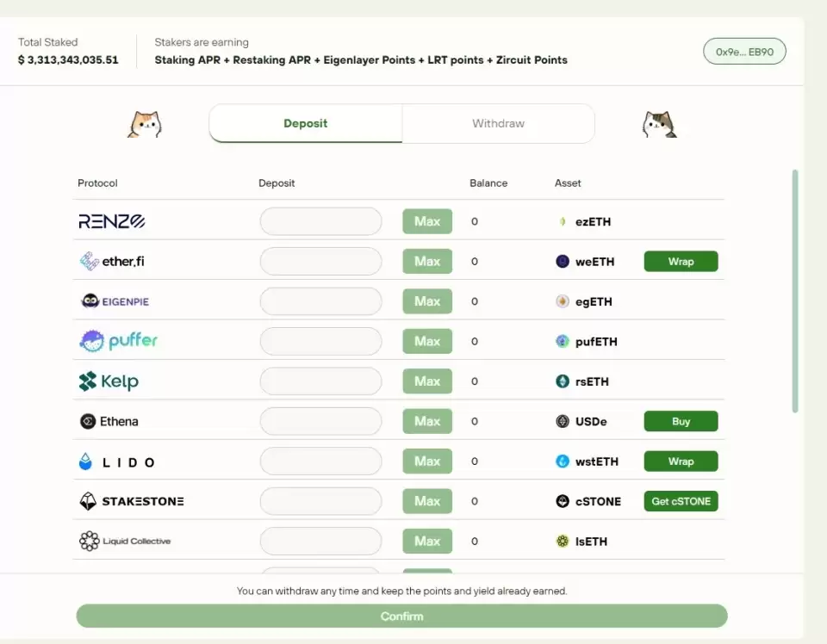The width and height of the screenshot is (827, 644).
Task: Select the Deposit tab
Action: click(x=305, y=123)
